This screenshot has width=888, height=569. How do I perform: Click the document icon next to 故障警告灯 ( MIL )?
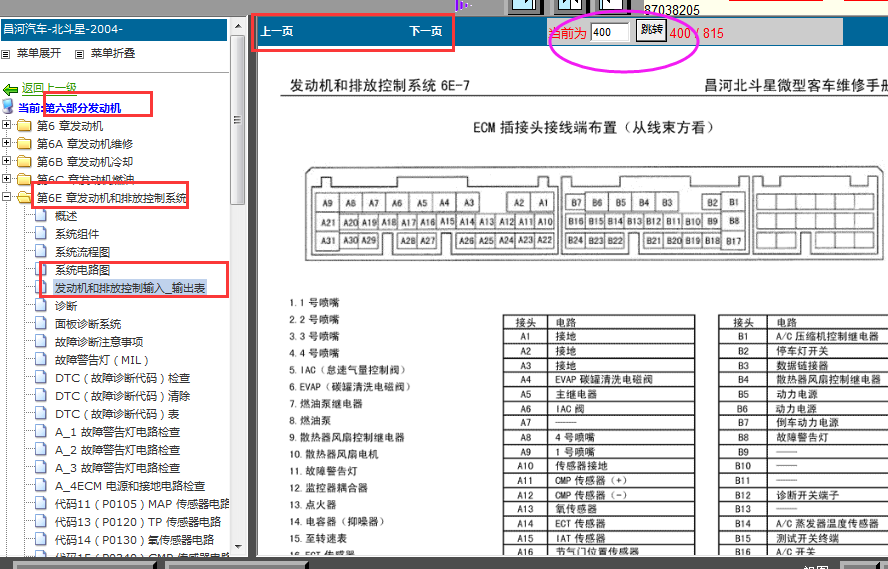41,360
